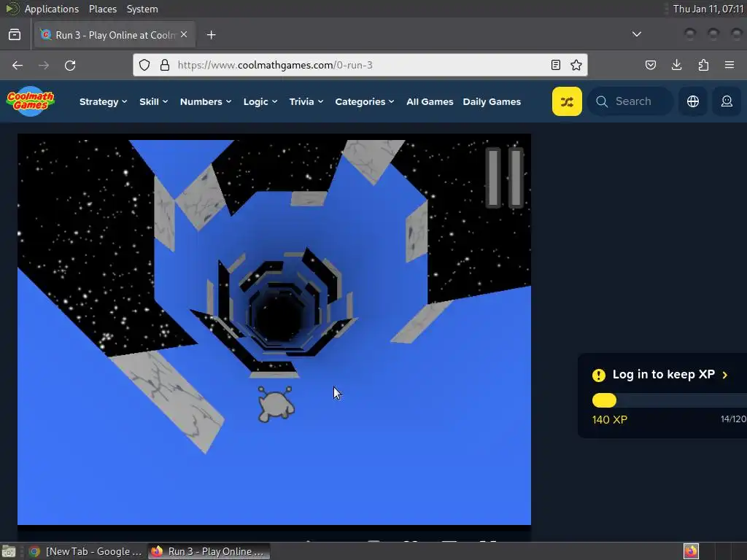Expand the Strategy menu
747x560 pixels.
pyautogui.click(x=104, y=101)
